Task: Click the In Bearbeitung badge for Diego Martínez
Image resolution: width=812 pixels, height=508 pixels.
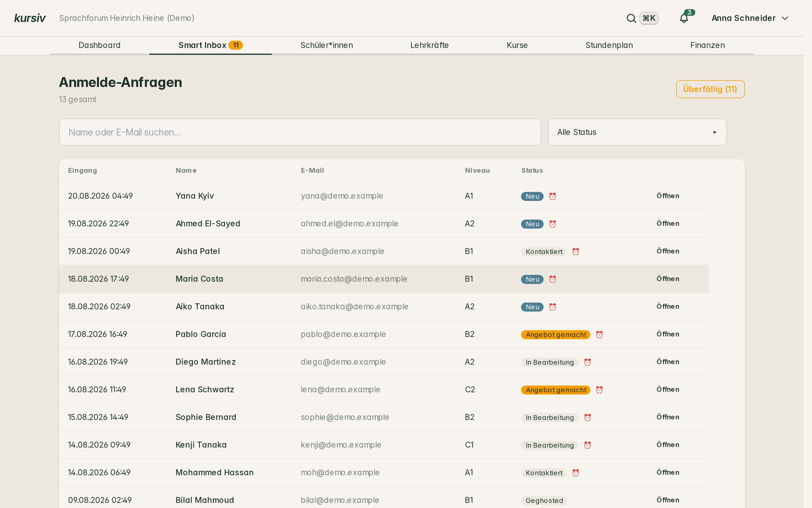Action: point(550,362)
